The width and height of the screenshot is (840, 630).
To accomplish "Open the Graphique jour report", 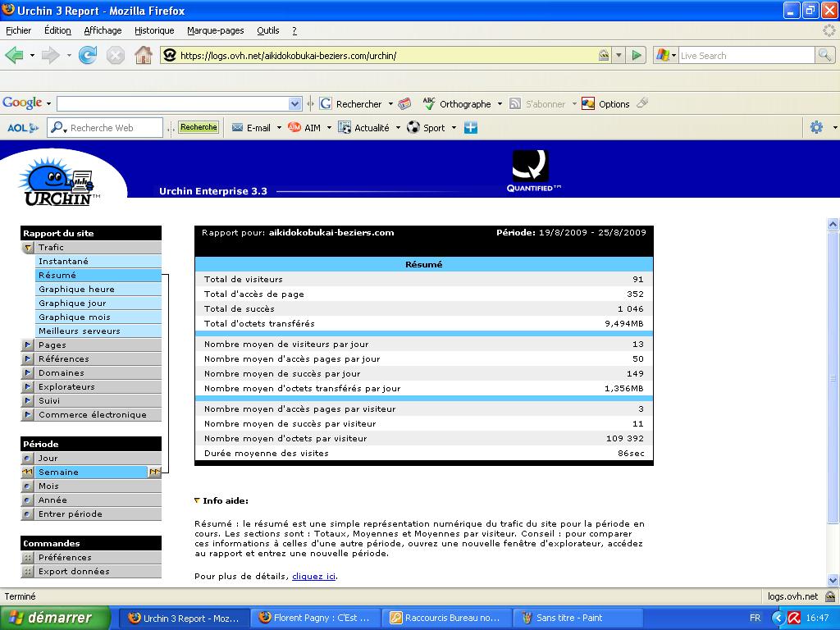I will [x=98, y=304].
